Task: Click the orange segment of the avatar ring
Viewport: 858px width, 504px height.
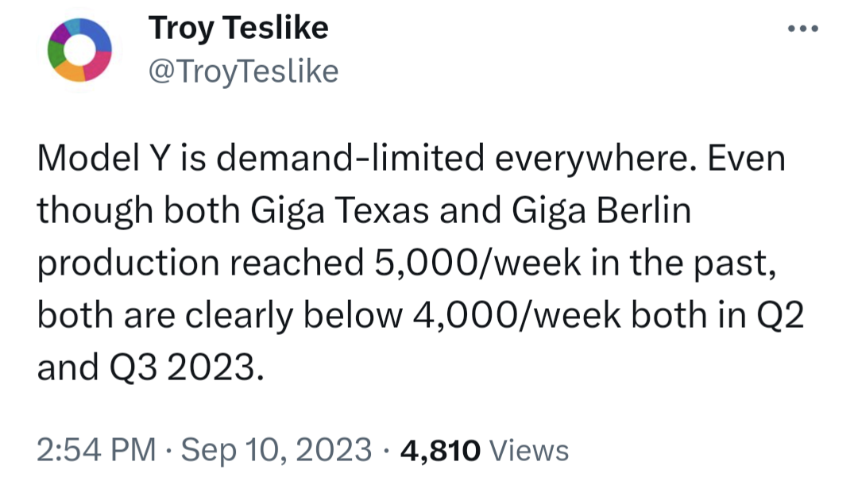Action: click(70, 71)
